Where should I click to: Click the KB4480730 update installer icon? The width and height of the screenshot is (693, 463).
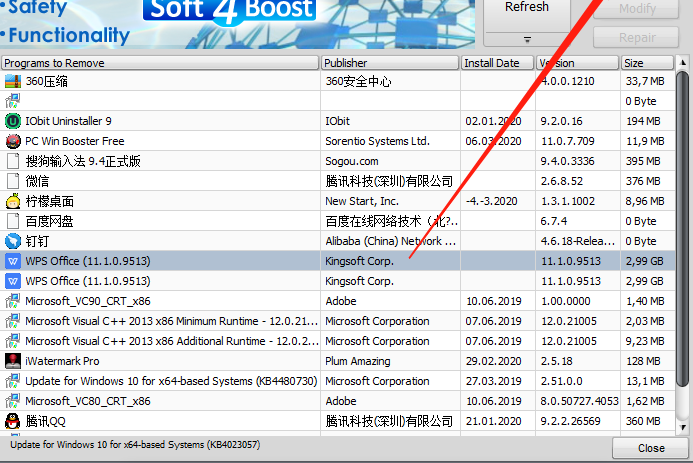pyautogui.click(x=13, y=381)
